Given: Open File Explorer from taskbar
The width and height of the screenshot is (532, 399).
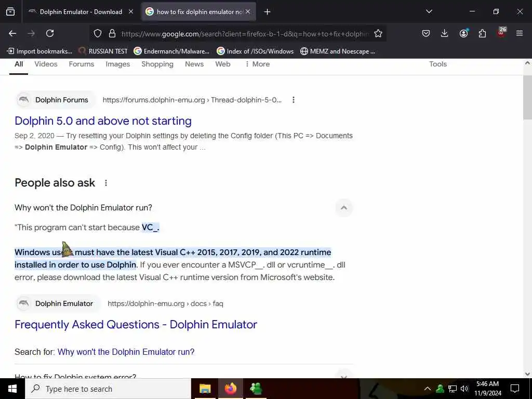Looking at the screenshot, I should coord(205,389).
